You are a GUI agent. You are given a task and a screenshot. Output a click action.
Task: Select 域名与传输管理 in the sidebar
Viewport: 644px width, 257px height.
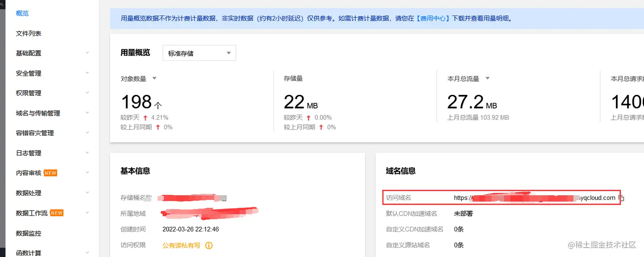(38, 113)
